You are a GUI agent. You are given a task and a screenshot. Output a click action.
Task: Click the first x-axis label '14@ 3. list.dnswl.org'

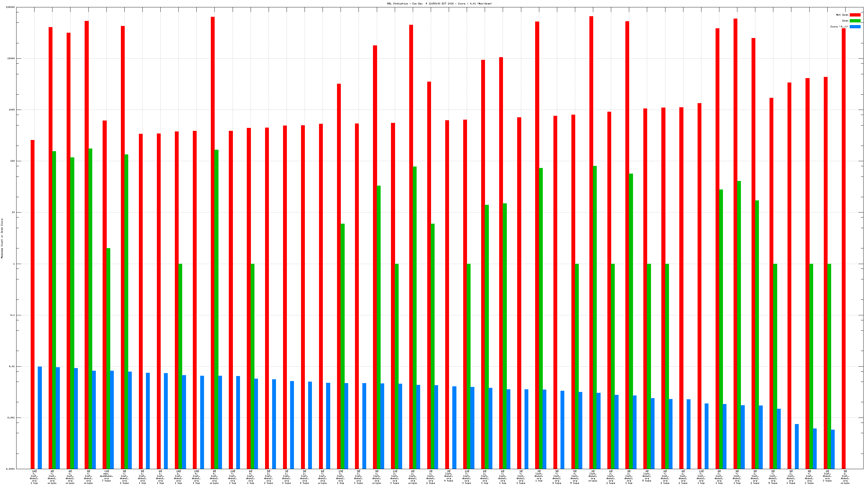pyautogui.click(x=34, y=477)
